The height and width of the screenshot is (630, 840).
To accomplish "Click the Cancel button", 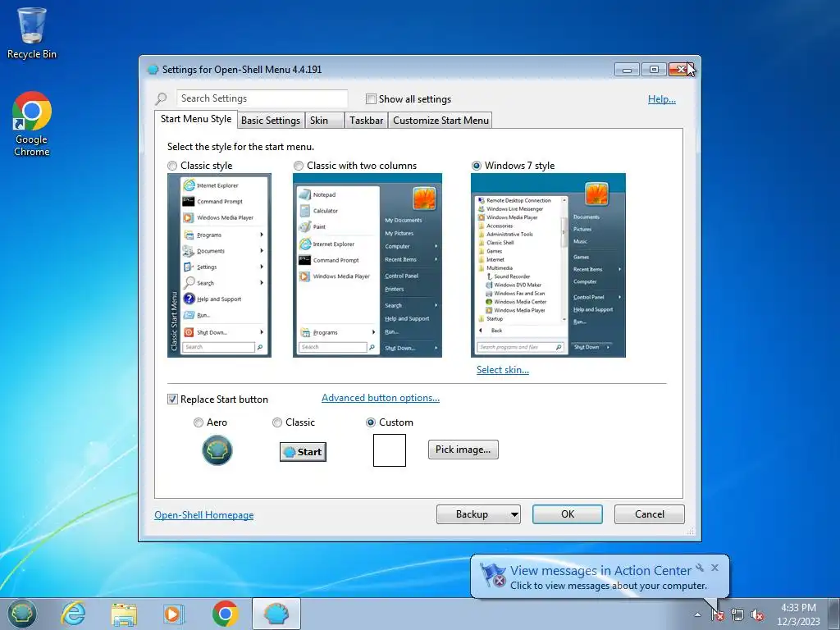I will click(x=650, y=514).
